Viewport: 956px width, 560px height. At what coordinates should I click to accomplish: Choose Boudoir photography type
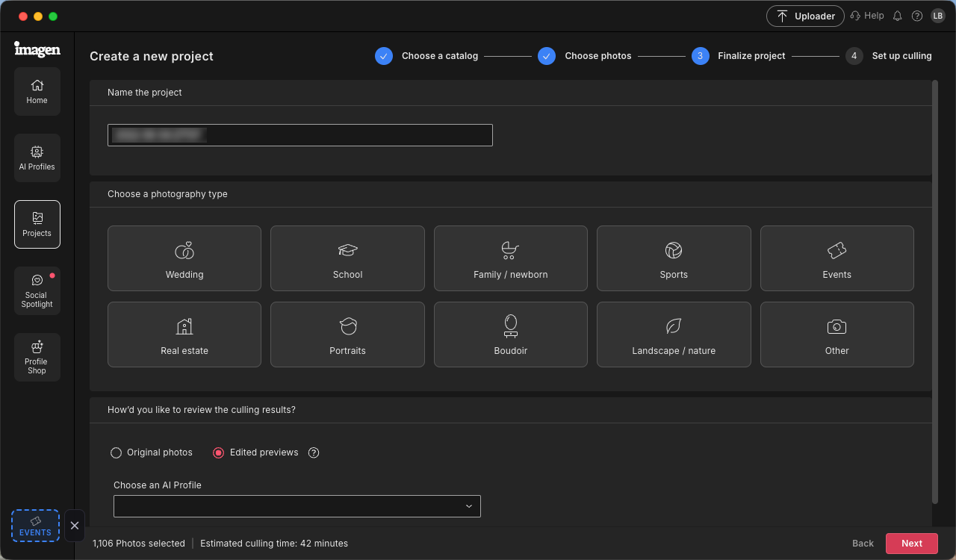tap(511, 335)
